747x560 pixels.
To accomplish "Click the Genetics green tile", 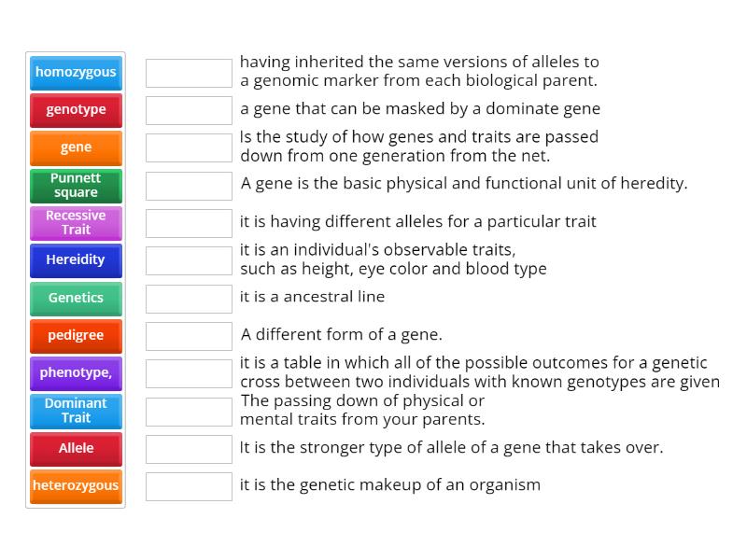I will (x=75, y=298).
